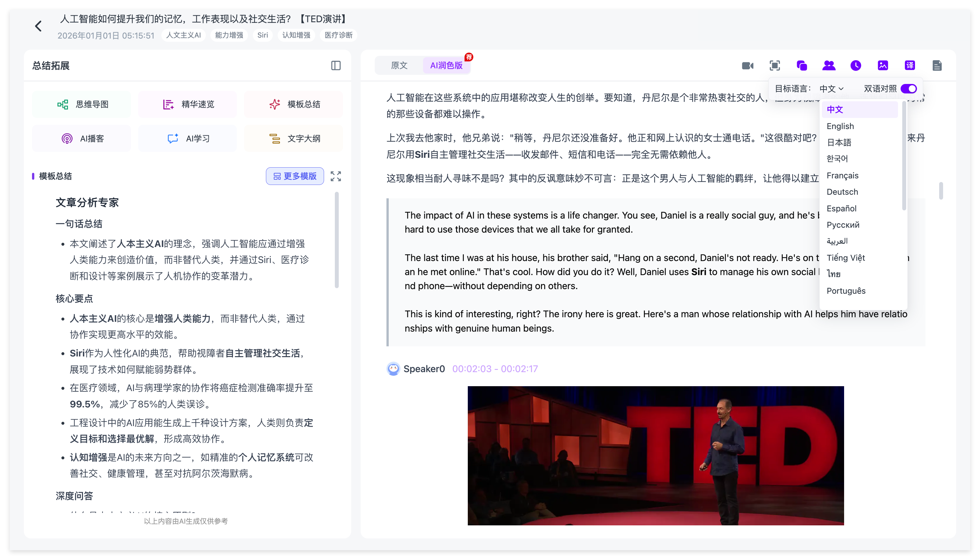Click the 核心要点 subheading
Image resolution: width=980 pixels, height=560 pixels.
74,299
